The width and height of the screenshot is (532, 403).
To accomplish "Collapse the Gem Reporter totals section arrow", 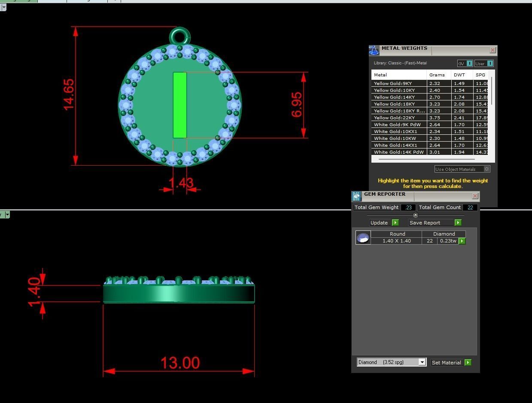I will coord(415,215).
